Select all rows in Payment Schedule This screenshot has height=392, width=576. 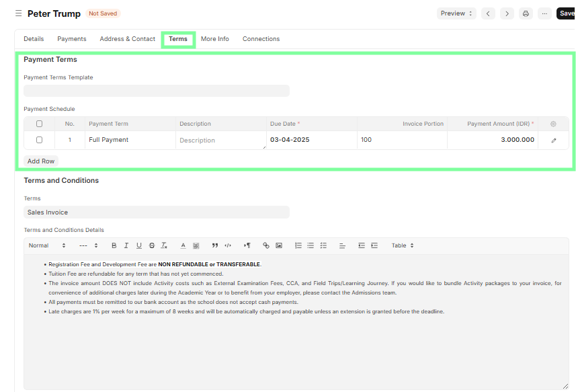[x=39, y=124]
